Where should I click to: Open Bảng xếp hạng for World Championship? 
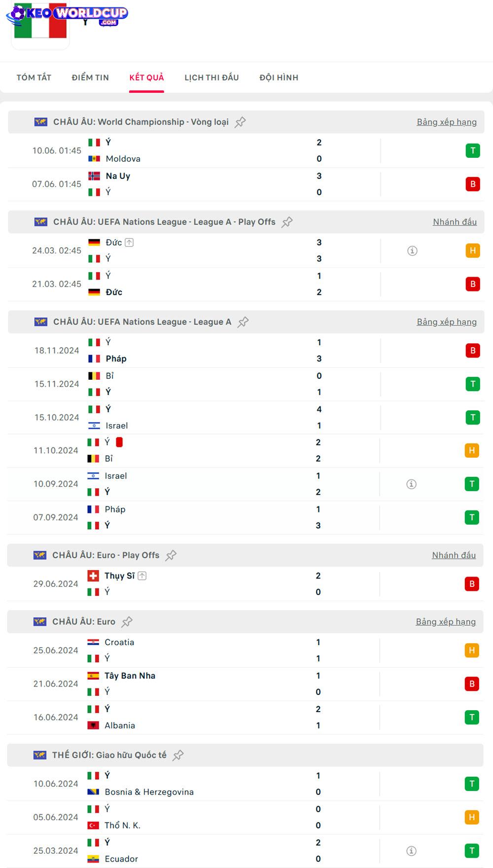447,122
